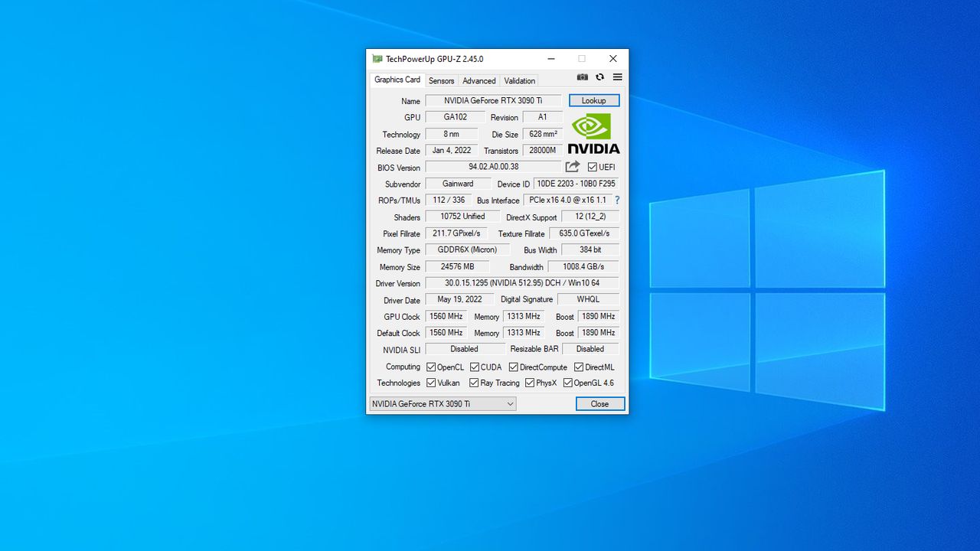The width and height of the screenshot is (980, 551).
Task: Click the Driver Date value May 19, 2022
Action: [459, 299]
